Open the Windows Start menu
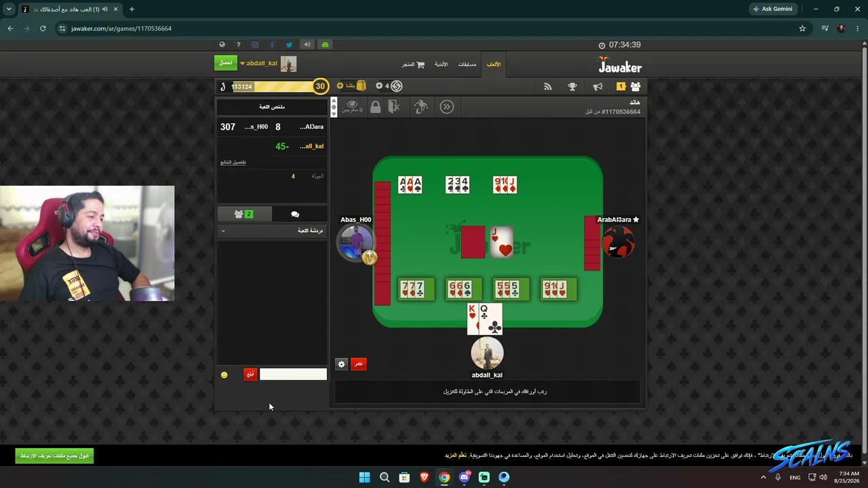 click(364, 477)
